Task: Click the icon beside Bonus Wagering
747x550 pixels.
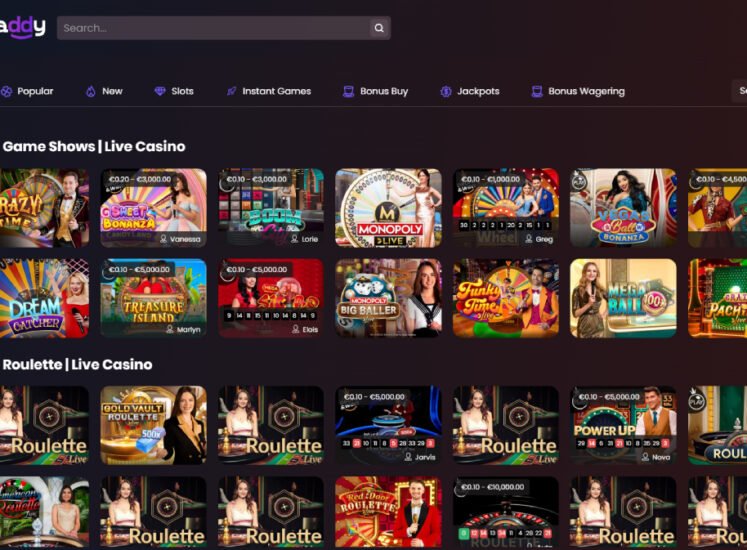Action: coord(537,91)
